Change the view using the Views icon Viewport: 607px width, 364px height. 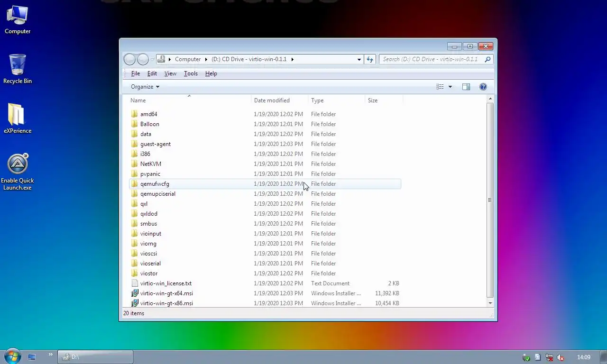click(440, 87)
